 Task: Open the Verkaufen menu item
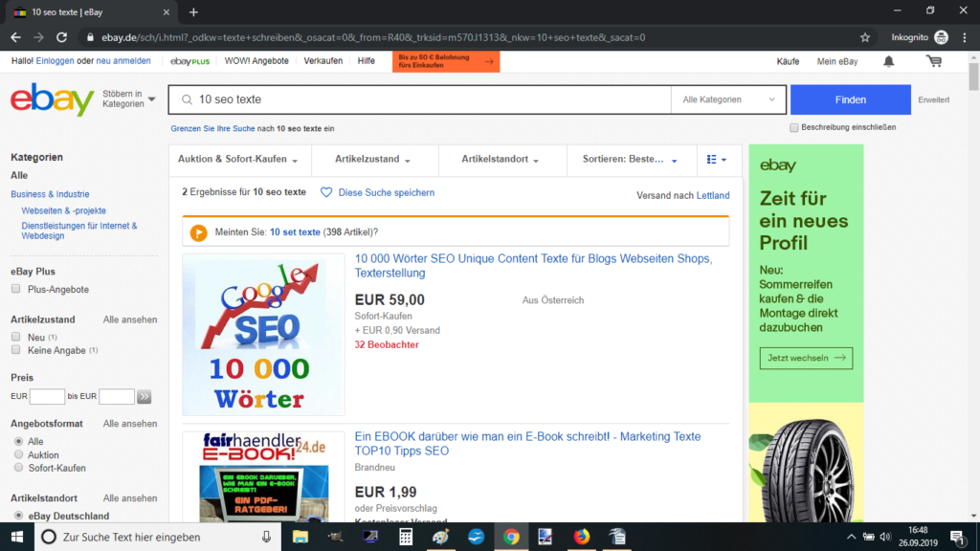(x=323, y=61)
